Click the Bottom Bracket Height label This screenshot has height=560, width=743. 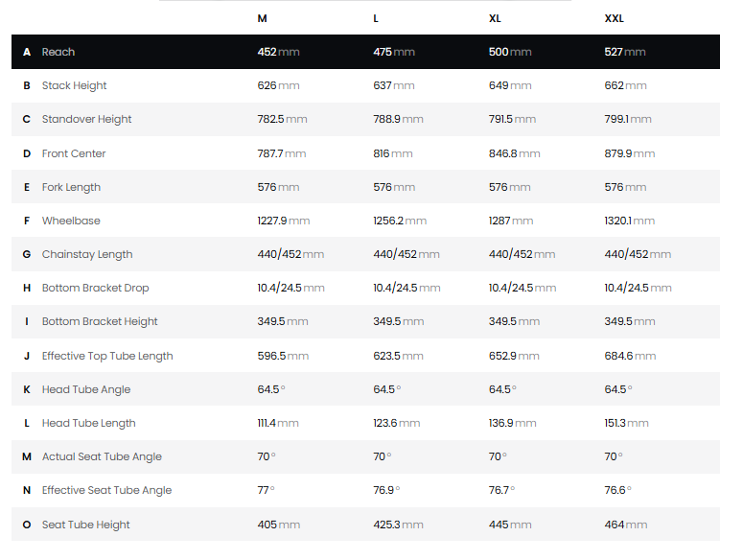100,321
